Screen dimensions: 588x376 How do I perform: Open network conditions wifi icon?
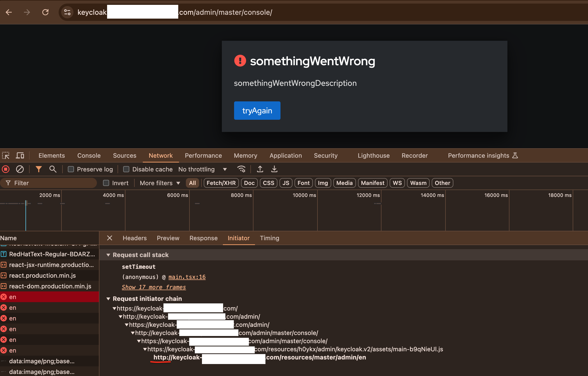pos(241,169)
